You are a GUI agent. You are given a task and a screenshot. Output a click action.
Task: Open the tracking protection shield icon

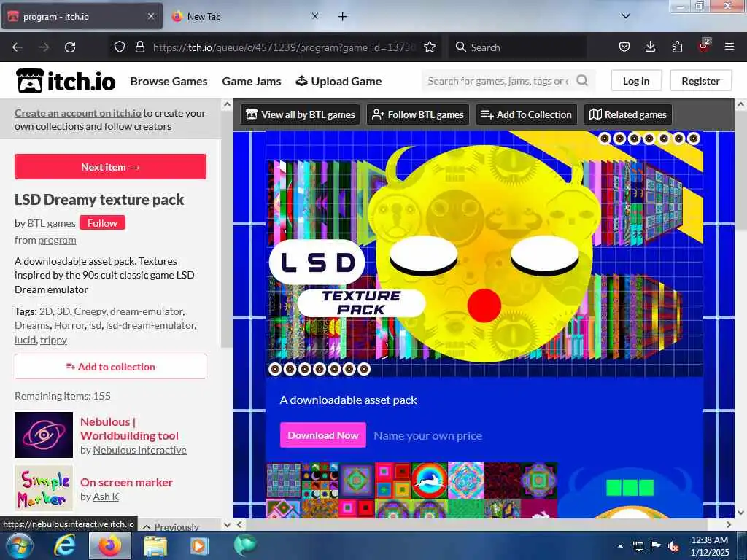pyautogui.click(x=120, y=47)
